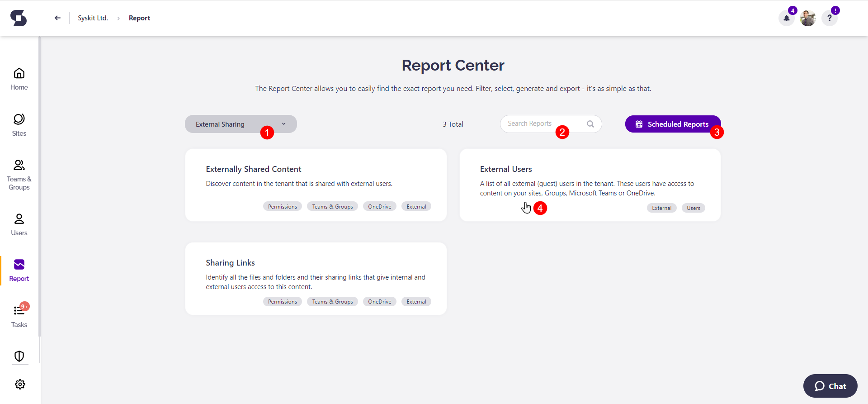Click Permissions tag on Externally Shared Content
Screen dimensions: 868x404
[x=283, y=206]
